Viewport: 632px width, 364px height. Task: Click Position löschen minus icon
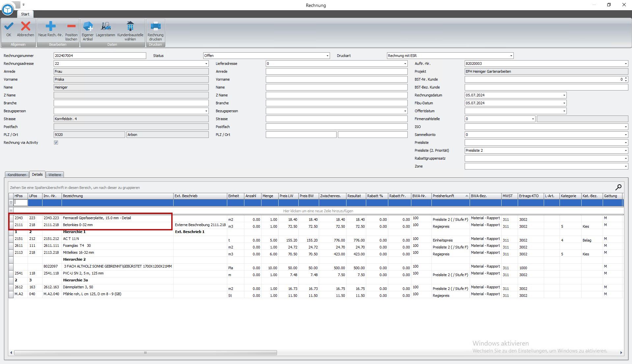pos(71,26)
